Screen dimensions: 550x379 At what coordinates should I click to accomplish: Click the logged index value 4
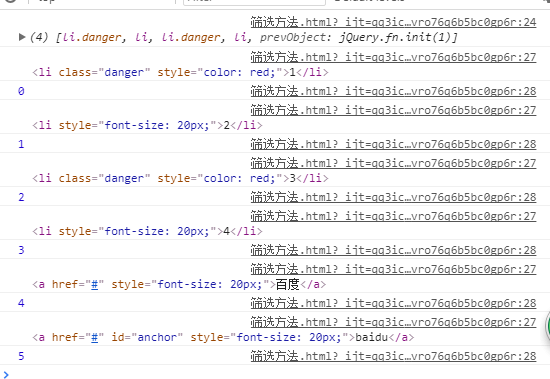tap(21, 303)
